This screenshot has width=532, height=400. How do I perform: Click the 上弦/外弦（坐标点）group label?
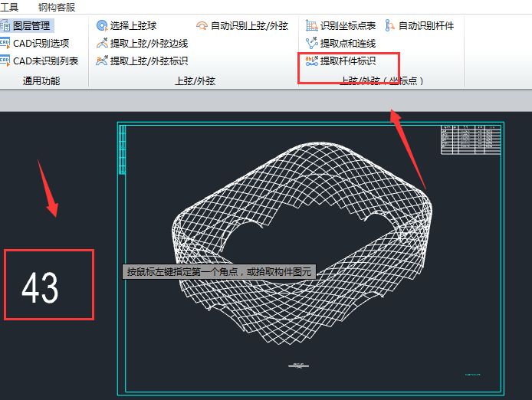tap(381, 80)
